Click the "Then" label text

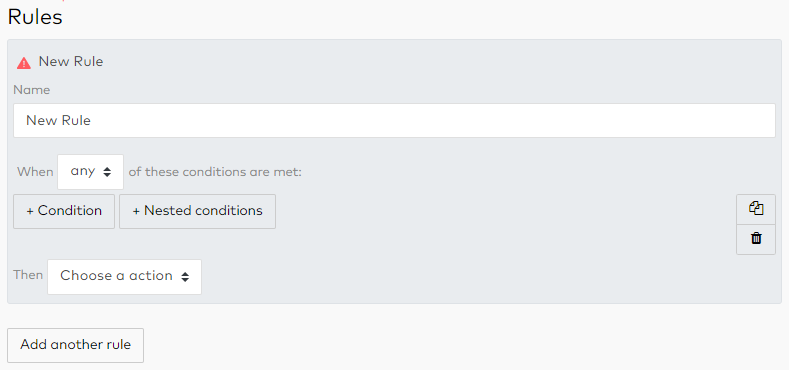(28, 275)
